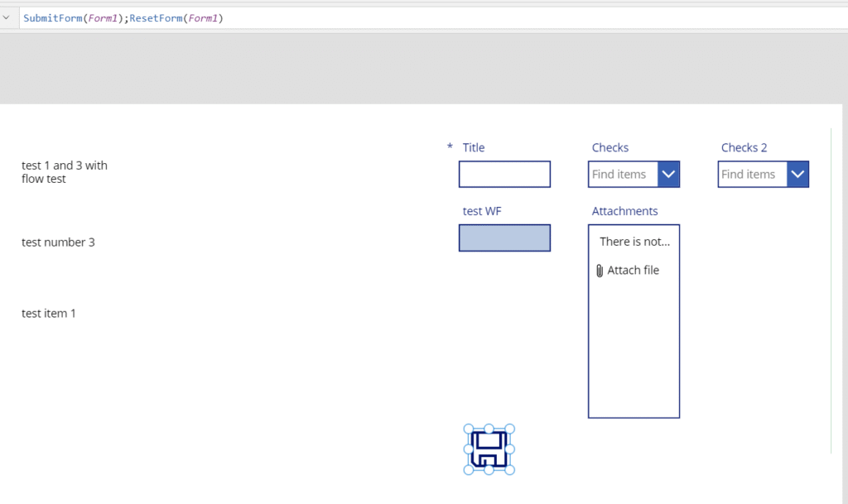
Task: Click the Attachments label
Action: (624, 211)
